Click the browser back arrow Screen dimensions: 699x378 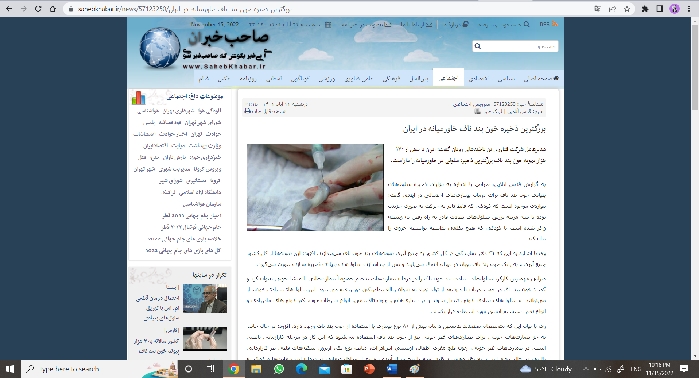[x=9, y=9]
